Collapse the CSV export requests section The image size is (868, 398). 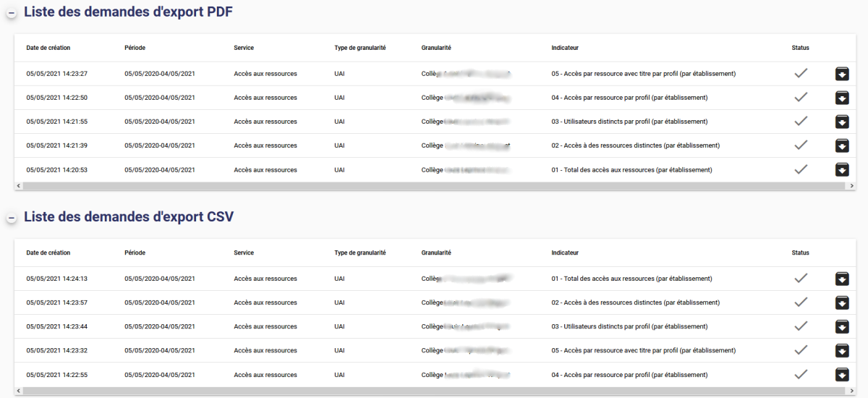point(12,219)
